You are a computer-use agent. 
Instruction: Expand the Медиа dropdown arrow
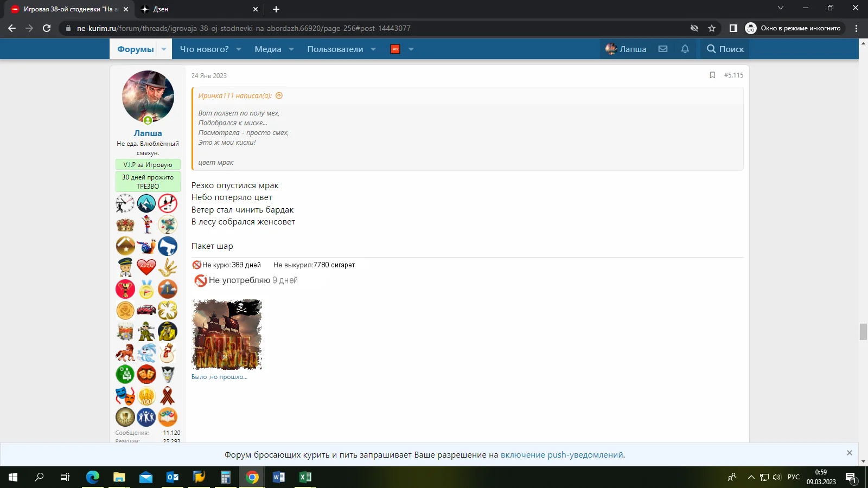291,49
